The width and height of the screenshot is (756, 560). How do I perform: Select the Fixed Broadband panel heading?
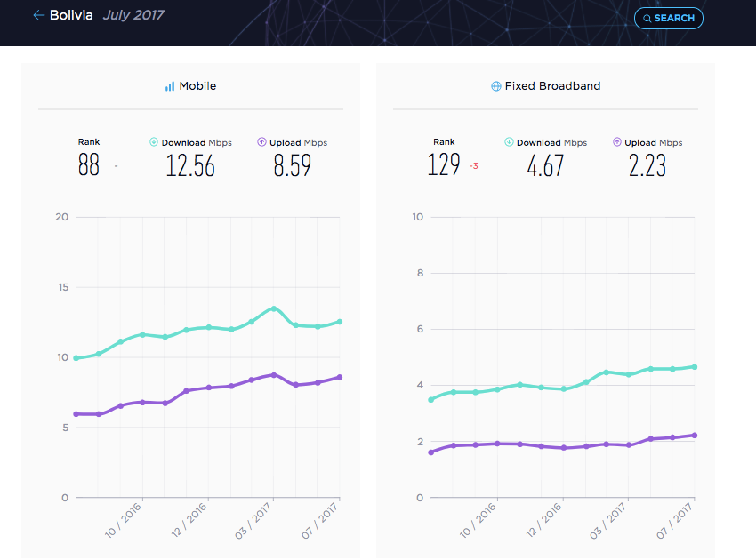[552, 86]
